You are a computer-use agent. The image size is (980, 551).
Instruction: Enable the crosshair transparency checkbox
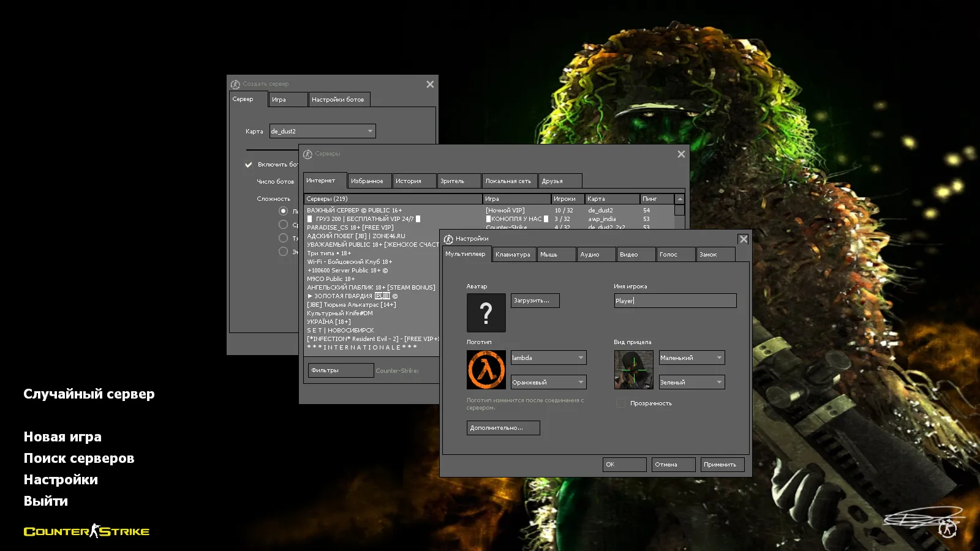pos(620,403)
